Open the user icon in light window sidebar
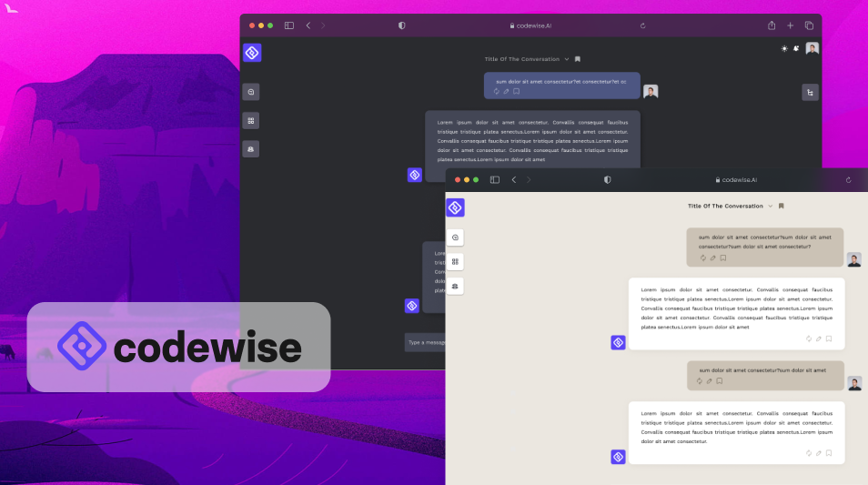 [455, 287]
